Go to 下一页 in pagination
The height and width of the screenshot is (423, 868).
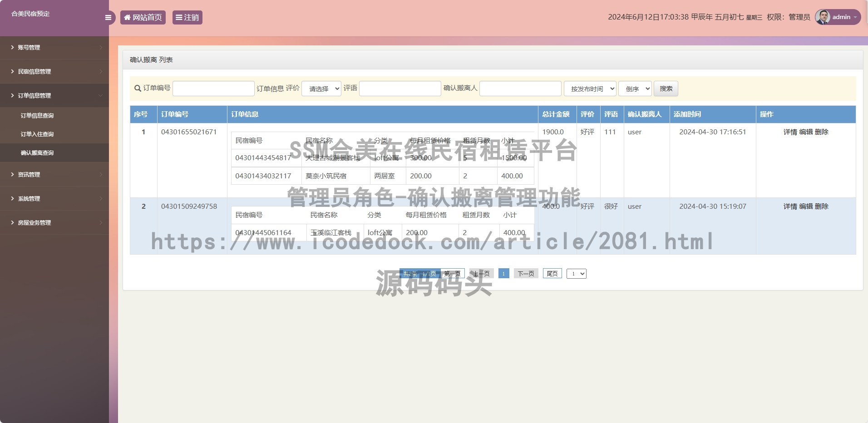526,274
